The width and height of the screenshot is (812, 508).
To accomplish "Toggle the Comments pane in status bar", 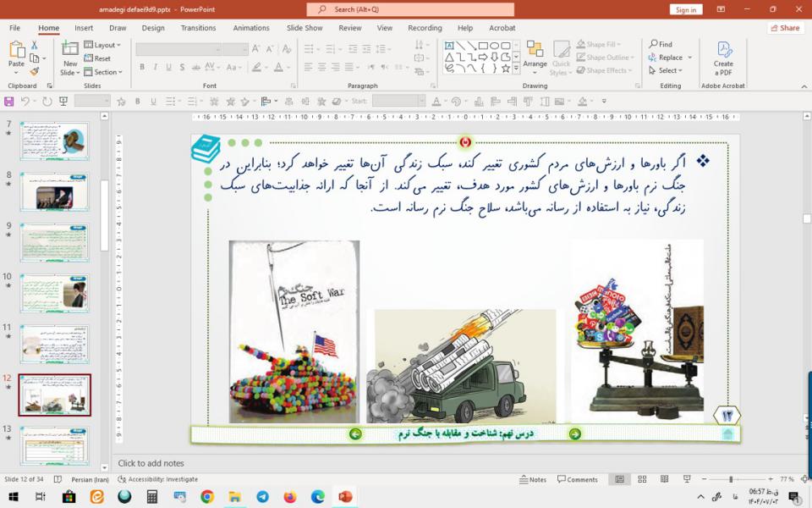I will pos(577,479).
